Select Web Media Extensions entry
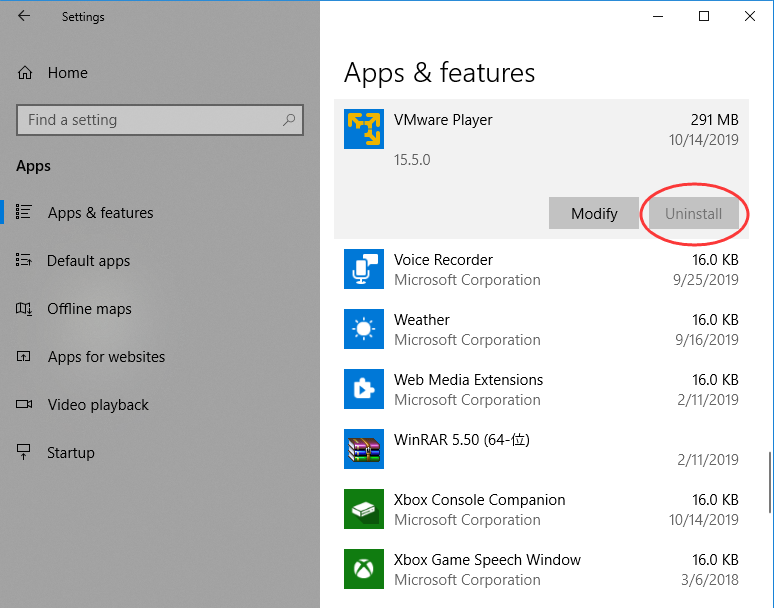Viewport: 774px width, 608px height. pos(542,389)
